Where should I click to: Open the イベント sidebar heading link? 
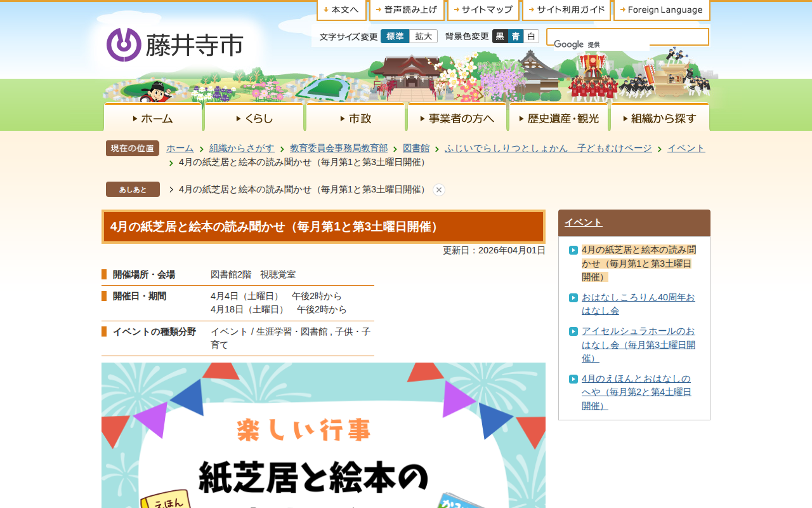[584, 222]
